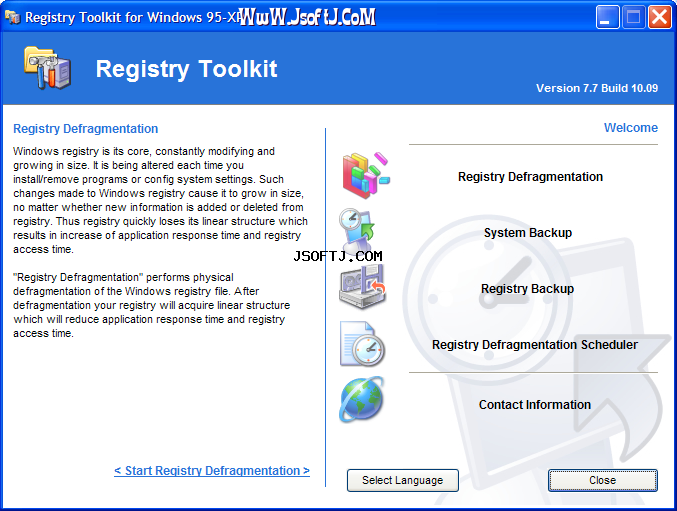Click the Contact Information globe icon
Viewport: 677px width, 511px height.
pos(362,399)
